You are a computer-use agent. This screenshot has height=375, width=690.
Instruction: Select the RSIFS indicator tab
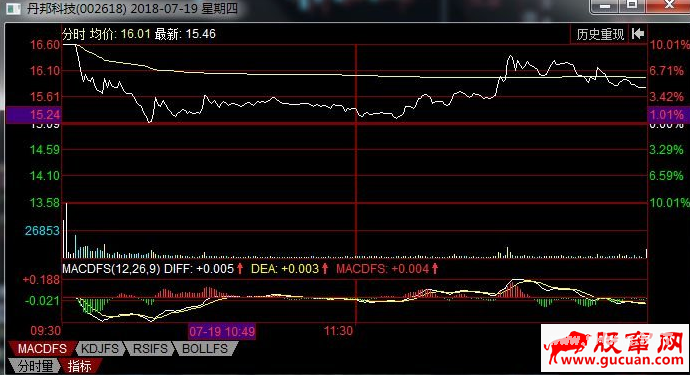coord(150,349)
